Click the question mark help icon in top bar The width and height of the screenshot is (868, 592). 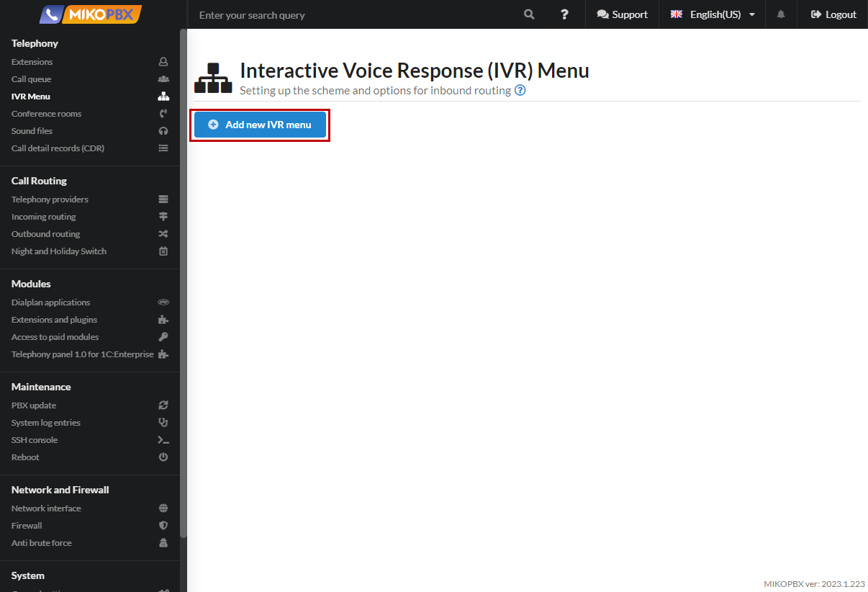coord(564,14)
